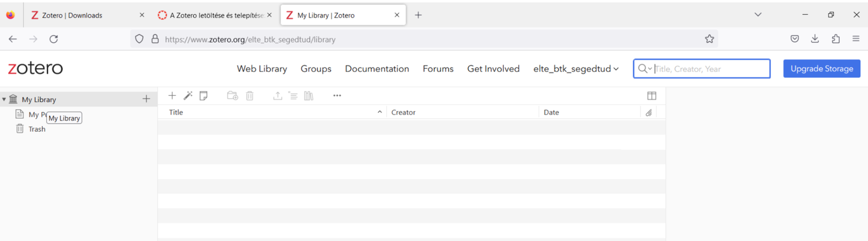Open a new browser tab
Image resolution: width=868 pixels, height=241 pixels.
click(418, 15)
